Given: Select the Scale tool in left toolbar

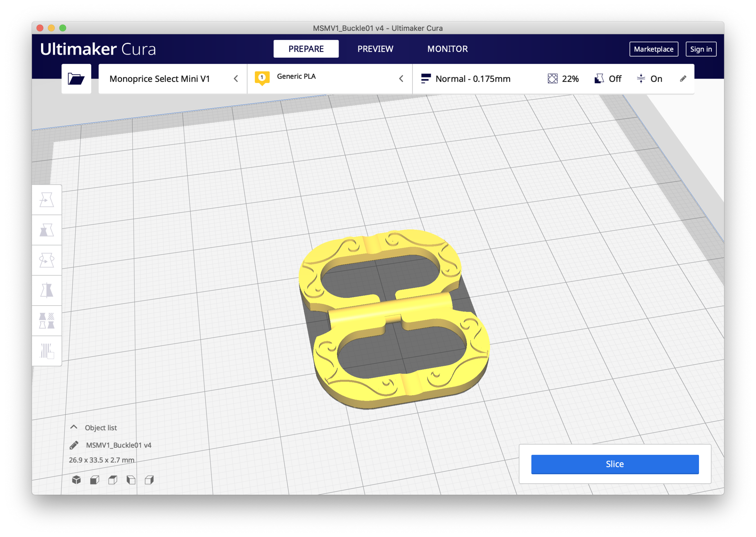Looking at the screenshot, I should (47, 230).
